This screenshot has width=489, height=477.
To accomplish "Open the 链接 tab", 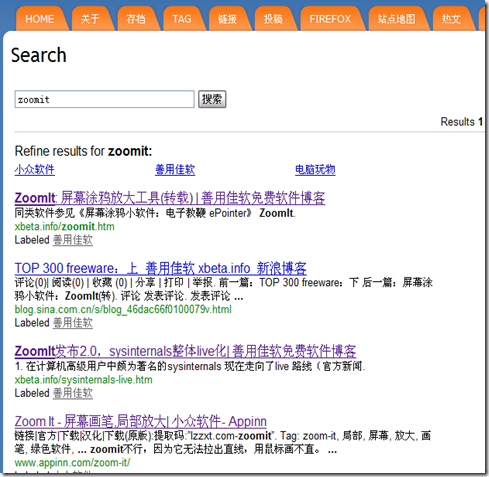I will pyautogui.click(x=227, y=19).
